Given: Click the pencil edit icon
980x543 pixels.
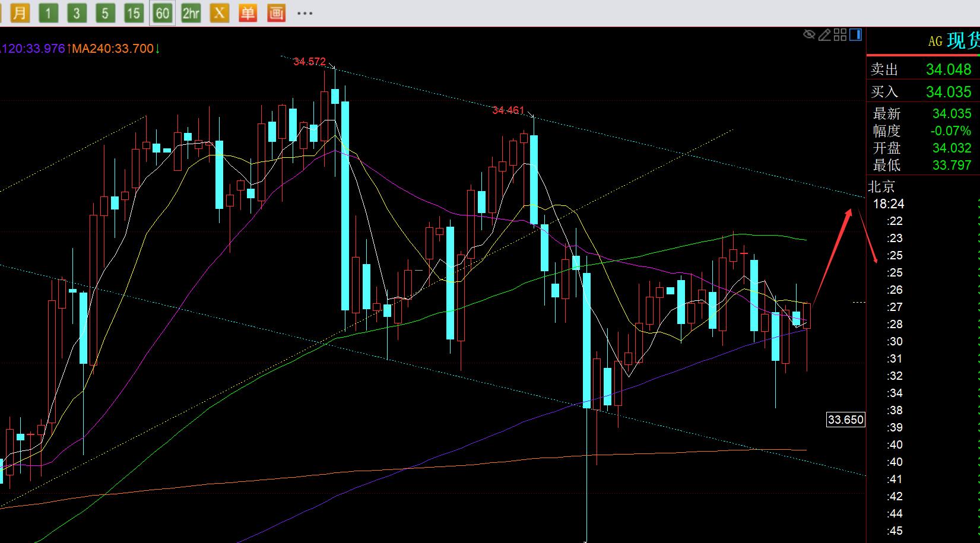Looking at the screenshot, I should [x=824, y=35].
